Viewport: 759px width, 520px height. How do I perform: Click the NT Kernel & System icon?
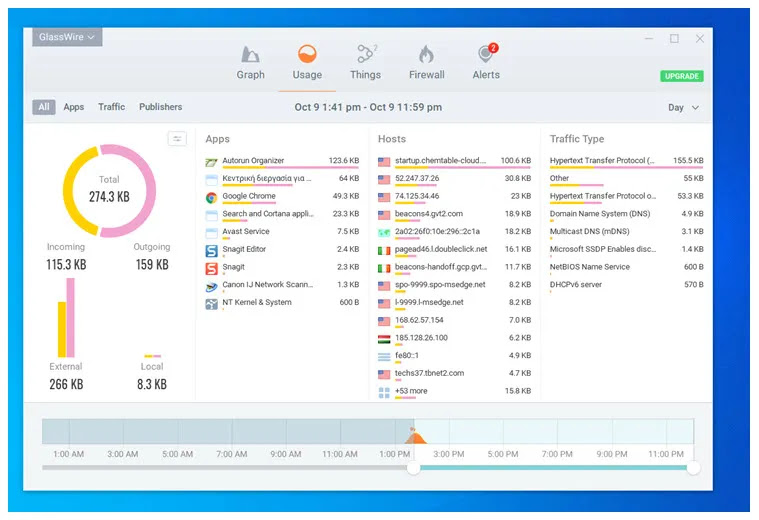(x=212, y=304)
